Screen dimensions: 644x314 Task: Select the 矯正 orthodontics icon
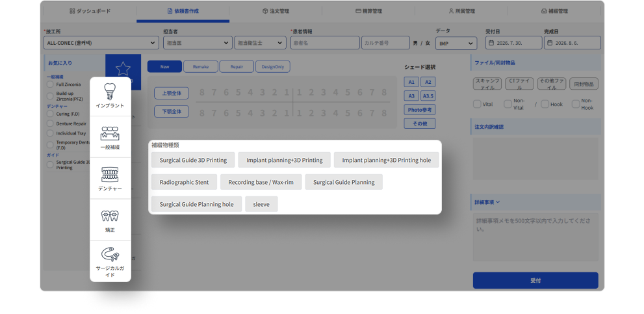tap(110, 216)
